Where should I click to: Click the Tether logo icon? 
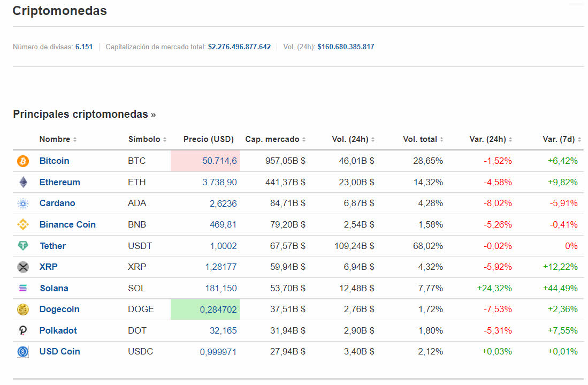click(23, 246)
